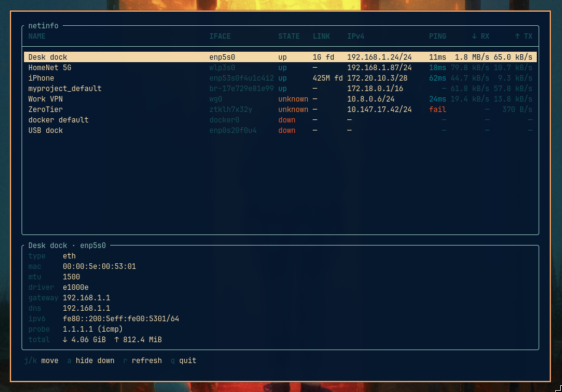Click the ztklh7x32y interface name
Viewport: 562px width, 392px height.
pyautogui.click(x=231, y=110)
